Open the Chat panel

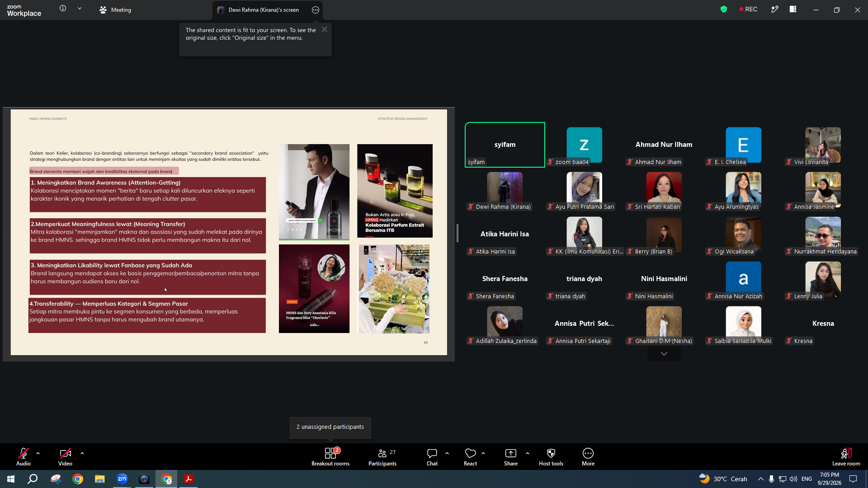[x=432, y=456]
